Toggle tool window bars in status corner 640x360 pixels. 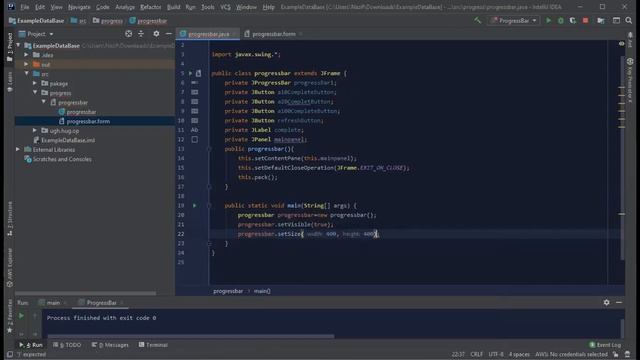click(10, 354)
